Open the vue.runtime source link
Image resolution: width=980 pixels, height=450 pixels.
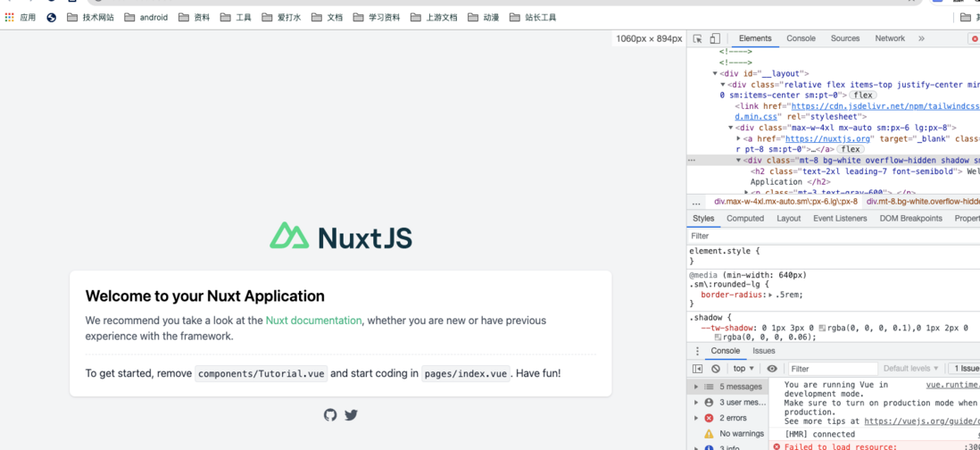point(953,386)
